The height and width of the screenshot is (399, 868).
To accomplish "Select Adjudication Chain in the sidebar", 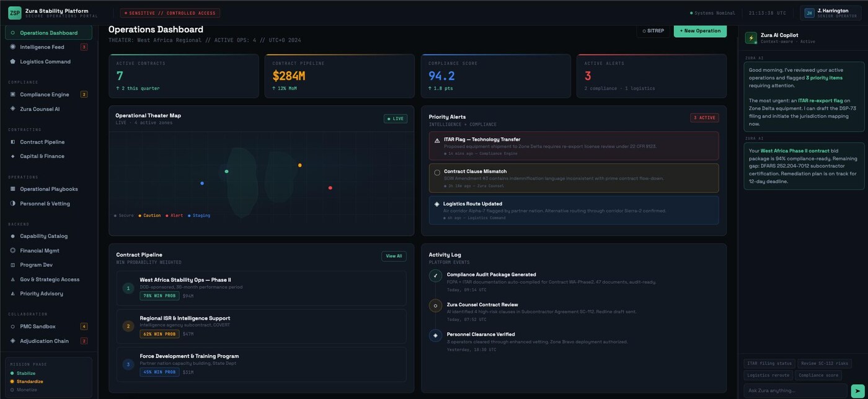I will pos(49,341).
